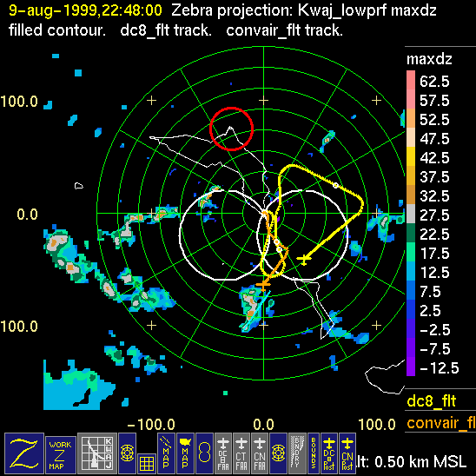Open the dc8_flt legend entry
The height and width of the screenshot is (476, 476).
[x=432, y=400]
